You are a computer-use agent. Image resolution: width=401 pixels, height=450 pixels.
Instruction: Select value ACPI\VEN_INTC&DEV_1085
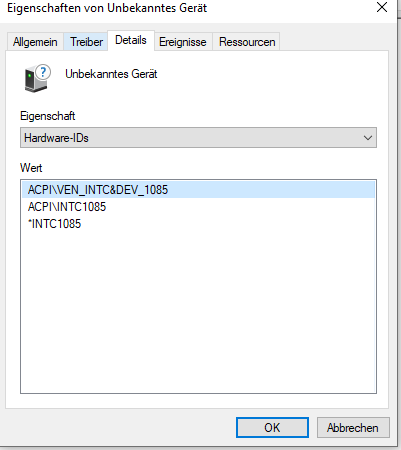198,190
